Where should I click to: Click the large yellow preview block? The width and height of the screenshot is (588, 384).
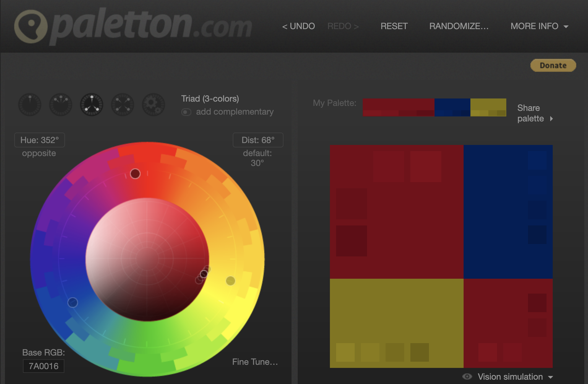point(397,323)
